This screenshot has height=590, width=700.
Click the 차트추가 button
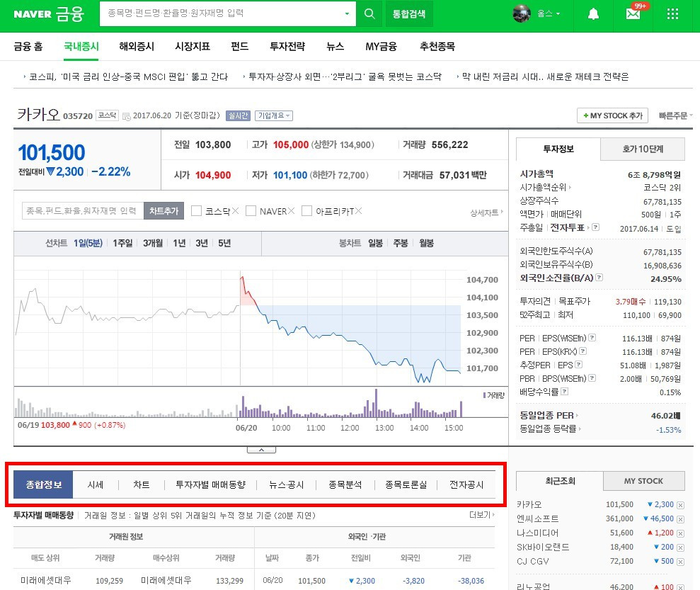[163, 211]
